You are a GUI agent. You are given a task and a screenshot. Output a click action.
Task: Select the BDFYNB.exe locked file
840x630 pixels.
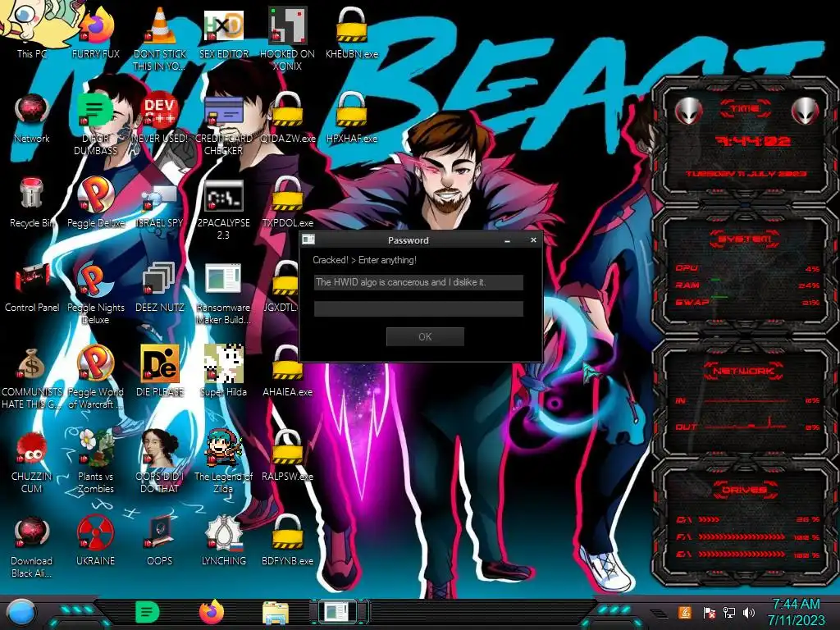tap(288, 540)
